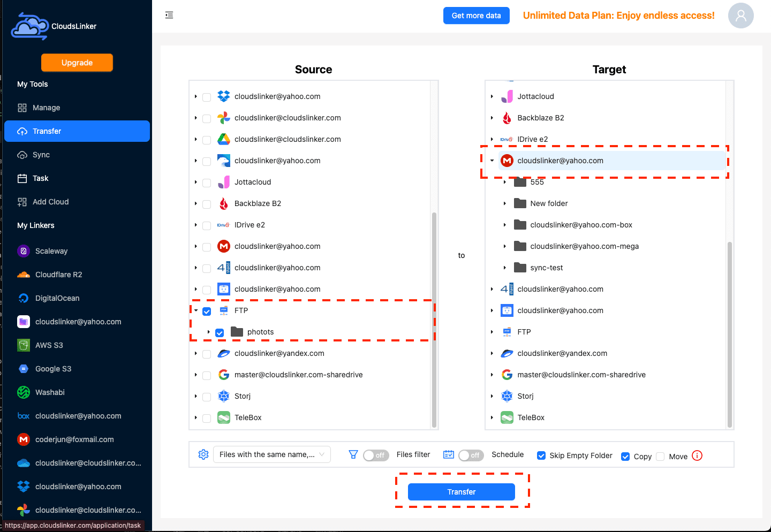
Task: Select cloudslinker@yahoo.com-box folder in Target
Action: pos(581,225)
